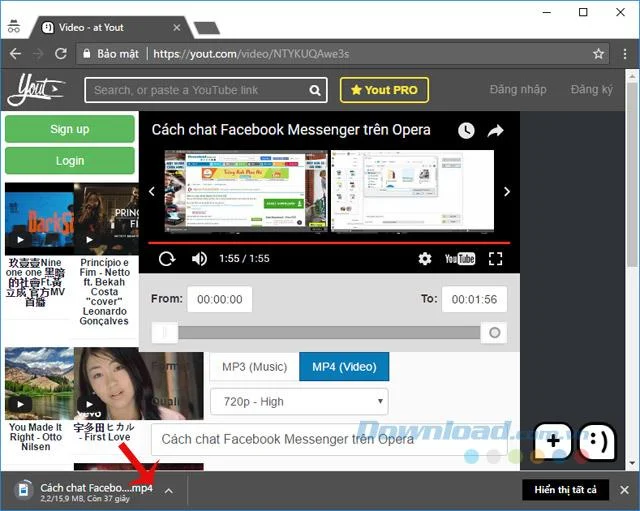Mute the video volume speaker
Image resolution: width=640 pixels, height=511 pixels.
tap(199, 258)
